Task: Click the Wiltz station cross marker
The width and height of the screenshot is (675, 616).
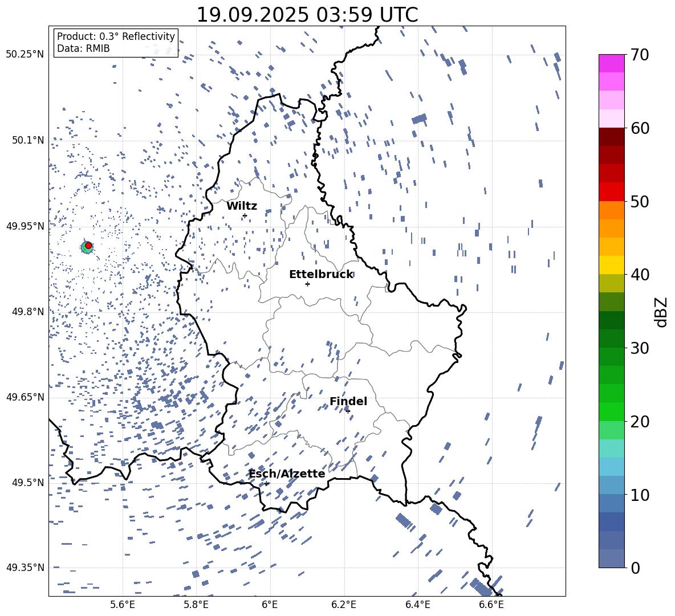Action: (245, 215)
